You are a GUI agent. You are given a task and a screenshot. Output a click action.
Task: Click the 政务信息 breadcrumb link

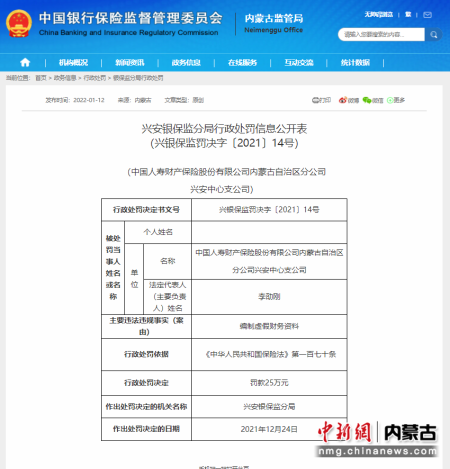click(65, 78)
